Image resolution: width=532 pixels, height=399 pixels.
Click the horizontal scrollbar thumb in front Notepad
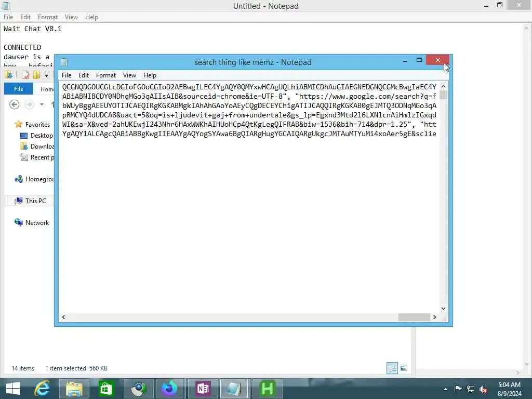(x=414, y=317)
